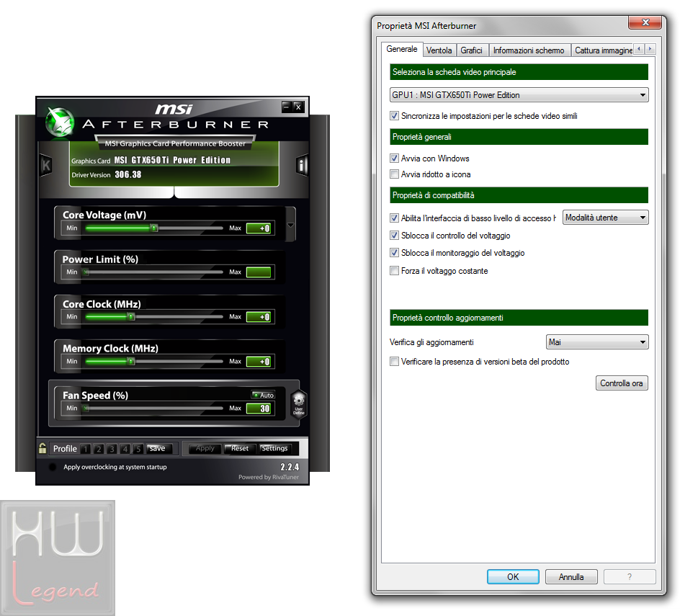
Task: Open the Grafici tab
Action: (471, 50)
